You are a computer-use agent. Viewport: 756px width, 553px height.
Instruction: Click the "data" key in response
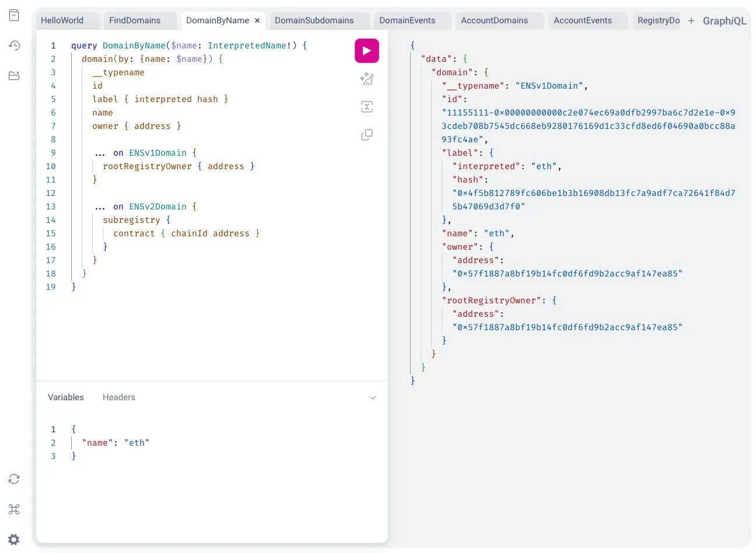pos(436,59)
